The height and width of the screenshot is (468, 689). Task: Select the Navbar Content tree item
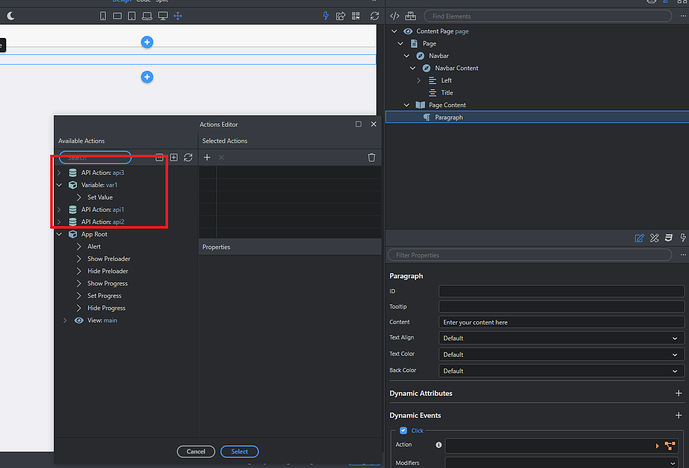tap(458, 68)
